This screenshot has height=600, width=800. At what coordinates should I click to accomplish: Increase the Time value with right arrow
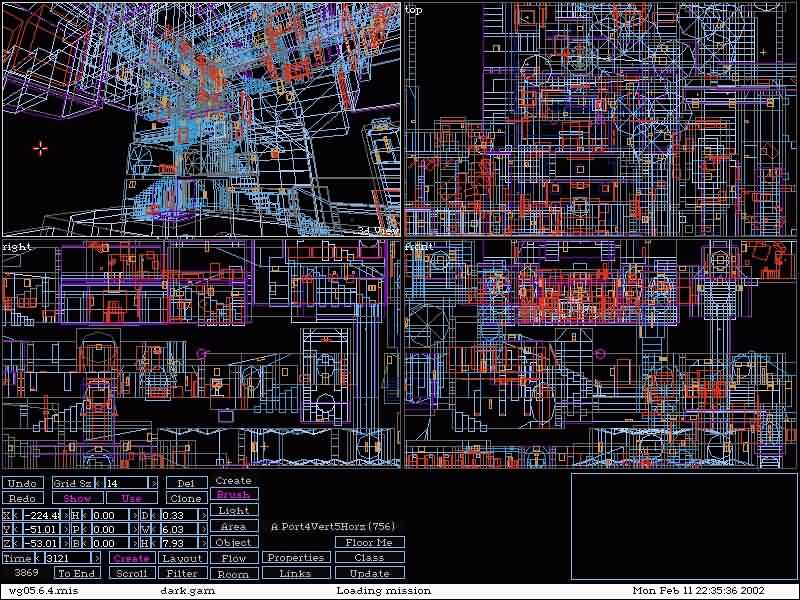click(97, 558)
